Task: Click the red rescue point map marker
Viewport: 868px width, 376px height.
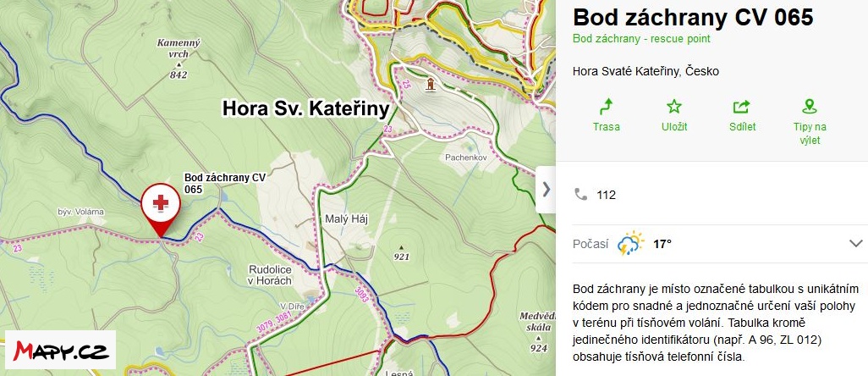Action: 159,204
